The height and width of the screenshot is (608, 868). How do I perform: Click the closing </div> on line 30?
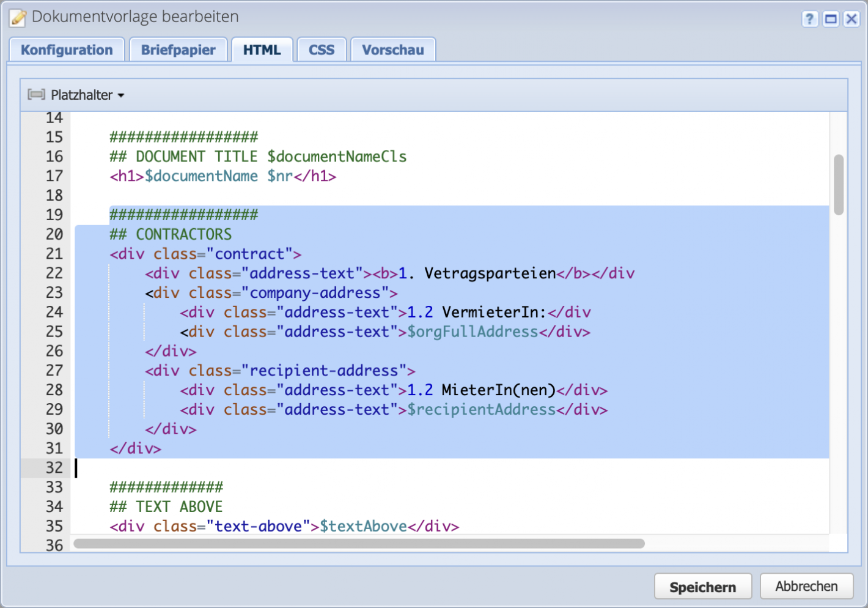171,429
